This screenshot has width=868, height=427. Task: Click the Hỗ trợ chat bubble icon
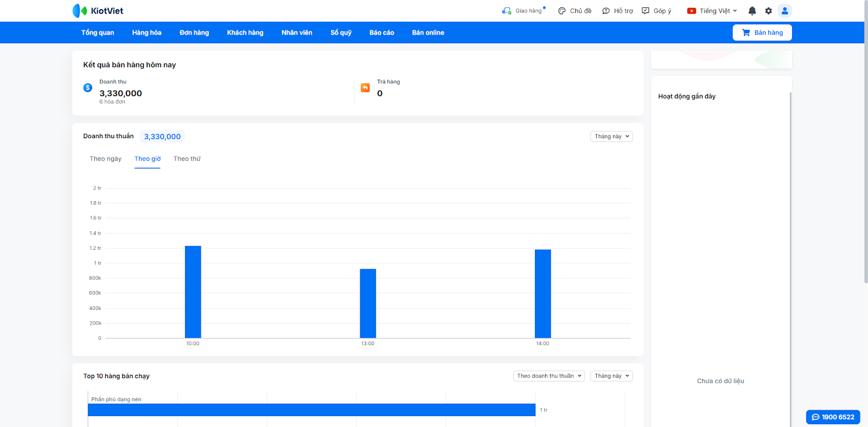606,11
